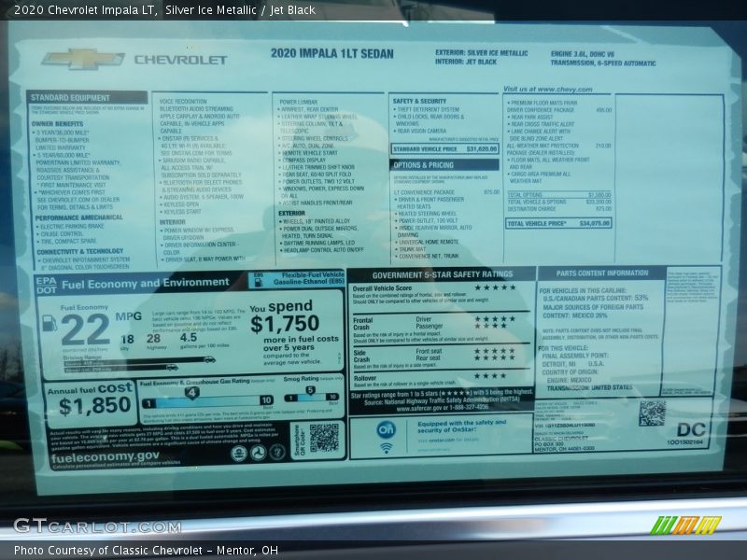Image resolution: width=747 pixels, height=560 pixels.
Task: Tap the OnStar WiFi signal icon
Action: click(x=385, y=447)
